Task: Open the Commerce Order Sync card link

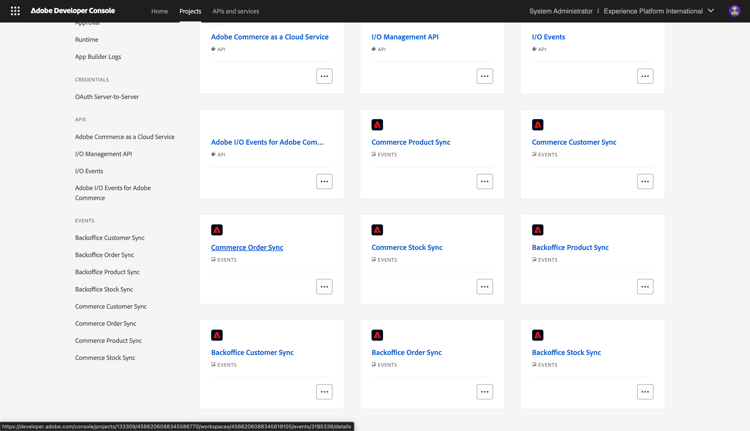Action: coord(247,247)
